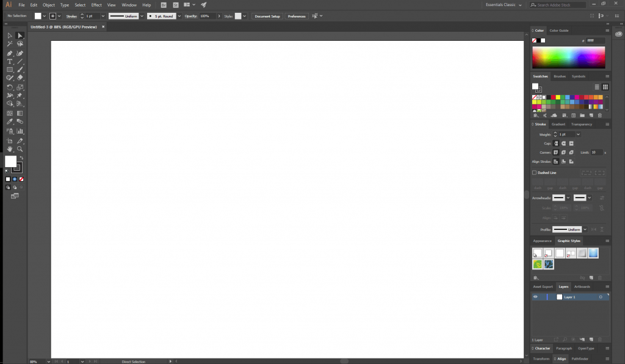Select the Round Cap stroke option
625x364 pixels.
click(x=564, y=143)
